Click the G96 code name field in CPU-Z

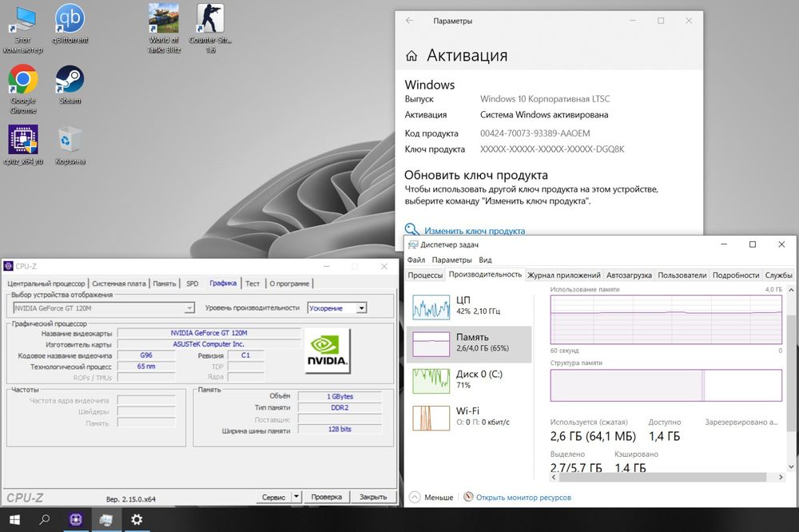[x=146, y=355]
